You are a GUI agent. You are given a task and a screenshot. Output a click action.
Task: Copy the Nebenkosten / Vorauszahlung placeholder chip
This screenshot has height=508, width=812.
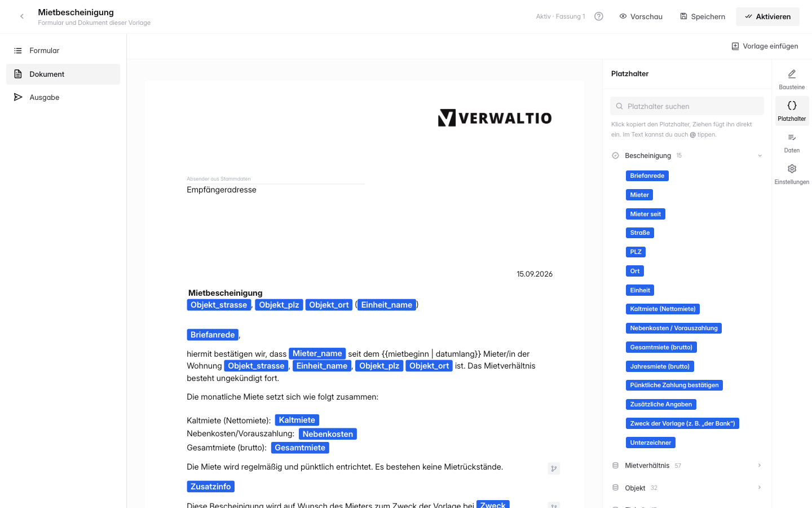click(x=674, y=329)
